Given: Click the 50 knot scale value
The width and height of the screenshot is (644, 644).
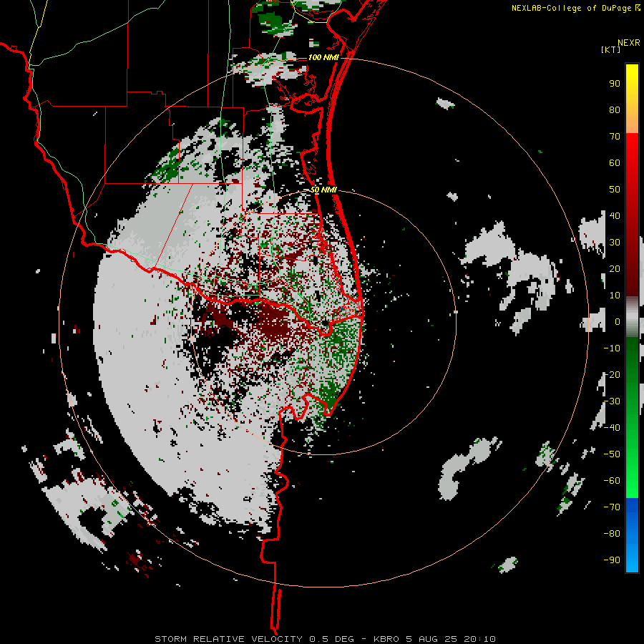Looking at the screenshot, I should click(x=615, y=190).
